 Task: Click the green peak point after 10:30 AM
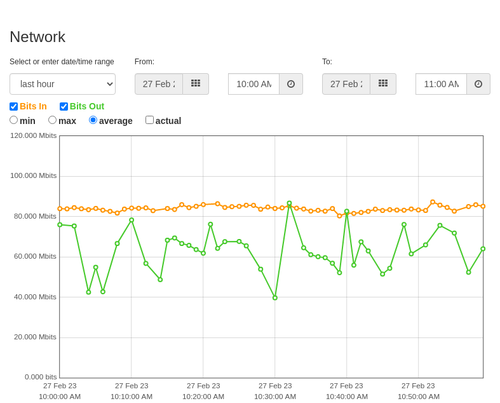pyautogui.click(x=289, y=203)
